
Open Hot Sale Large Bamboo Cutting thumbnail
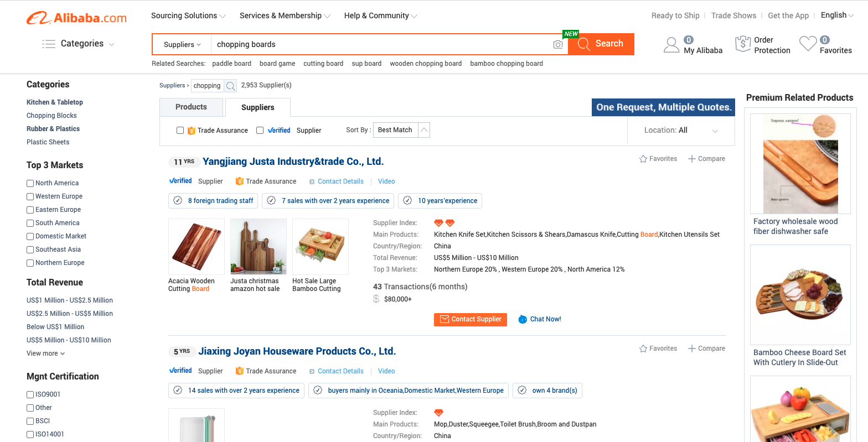pyautogui.click(x=321, y=247)
